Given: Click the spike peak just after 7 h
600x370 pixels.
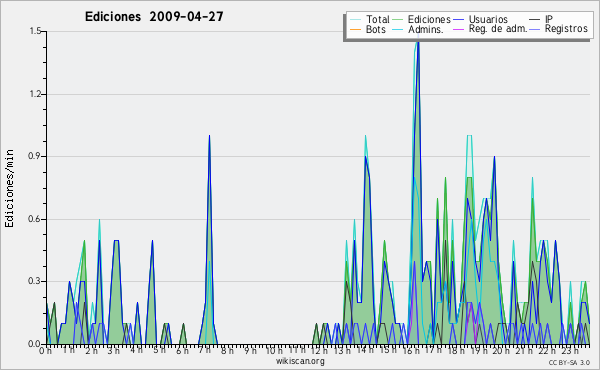Looking at the screenshot, I should (209, 136).
